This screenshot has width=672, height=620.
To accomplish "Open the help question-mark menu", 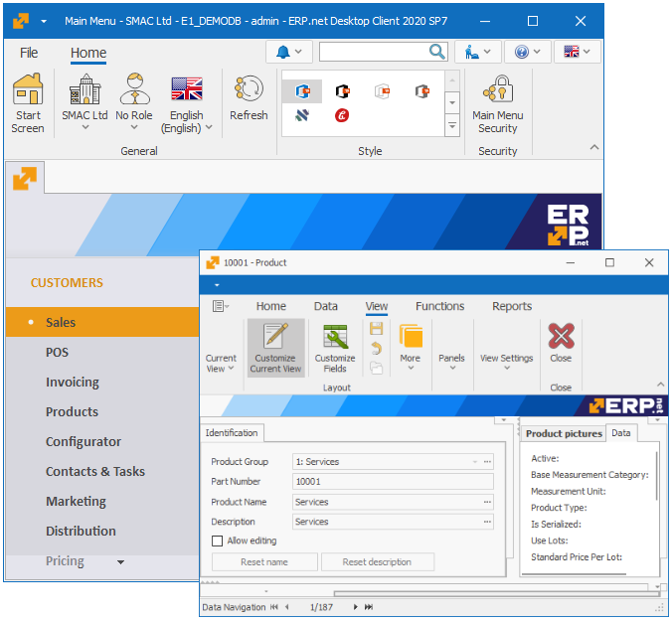I will 527,52.
